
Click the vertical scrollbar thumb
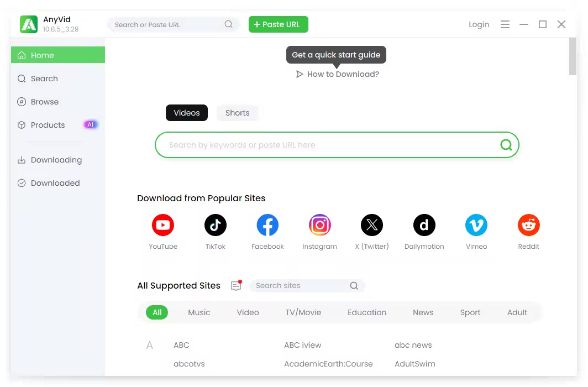point(573,56)
